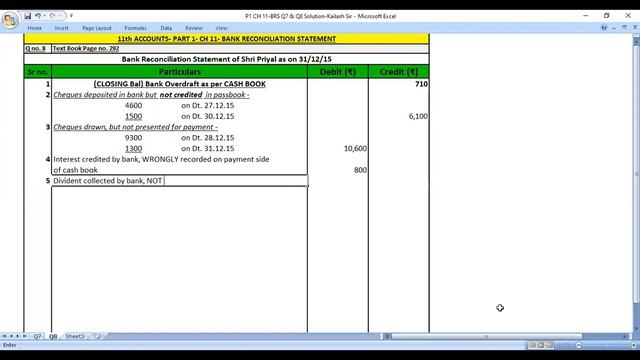Select the Q8 sheet tab
Image resolution: width=640 pixels, height=360 pixels.
pos(53,336)
